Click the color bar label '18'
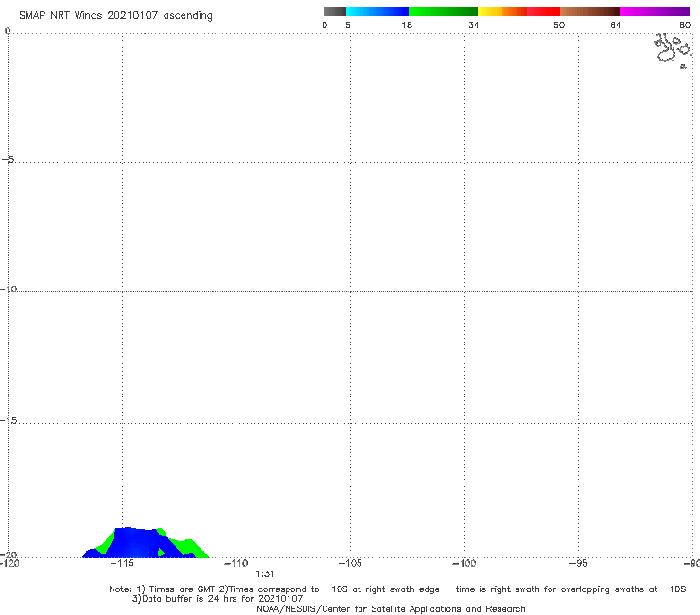The width and height of the screenshot is (700, 615). (x=407, y=25)
